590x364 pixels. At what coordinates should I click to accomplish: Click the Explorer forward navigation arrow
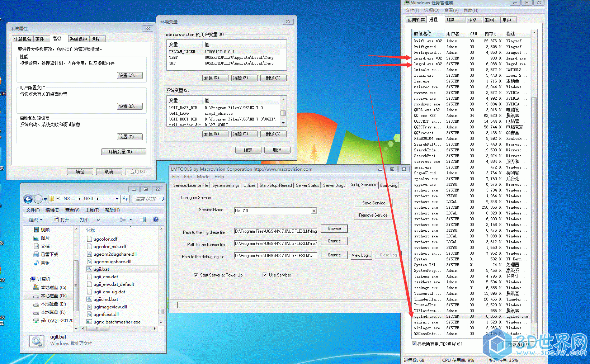[x=38, y=199]
